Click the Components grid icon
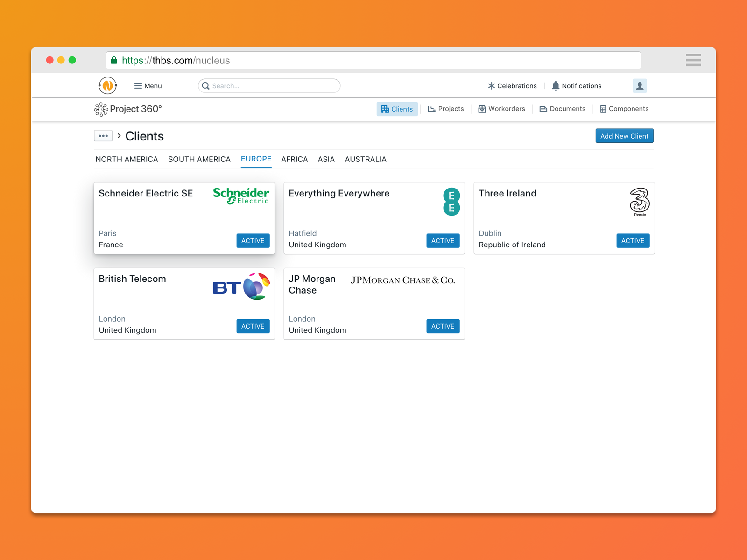 tap(603, 109)
